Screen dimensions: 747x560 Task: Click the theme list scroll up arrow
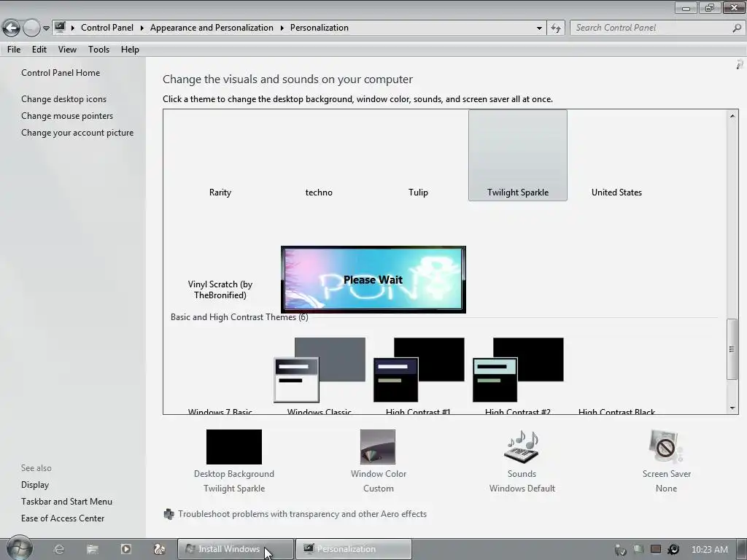click(732, 116)
